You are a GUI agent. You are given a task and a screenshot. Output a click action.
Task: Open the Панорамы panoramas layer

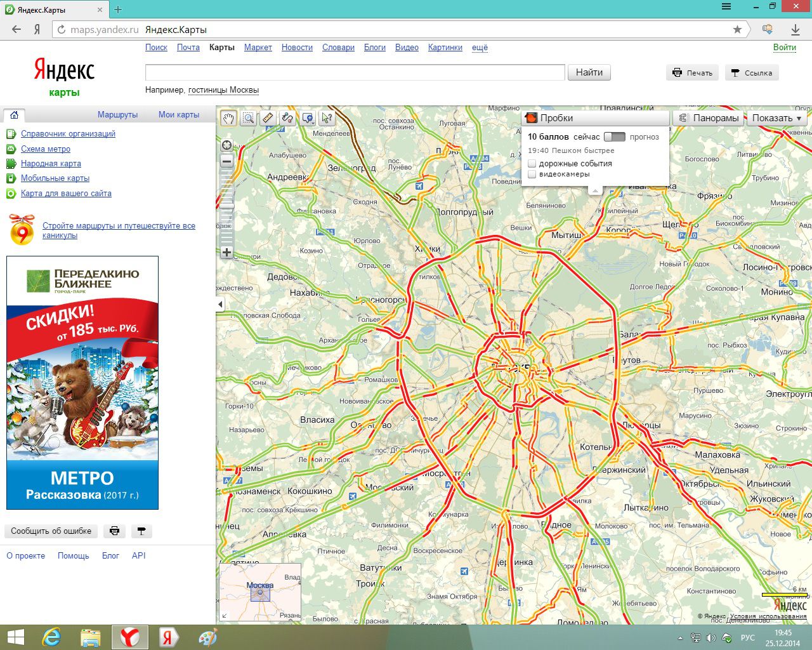(708, 118)
